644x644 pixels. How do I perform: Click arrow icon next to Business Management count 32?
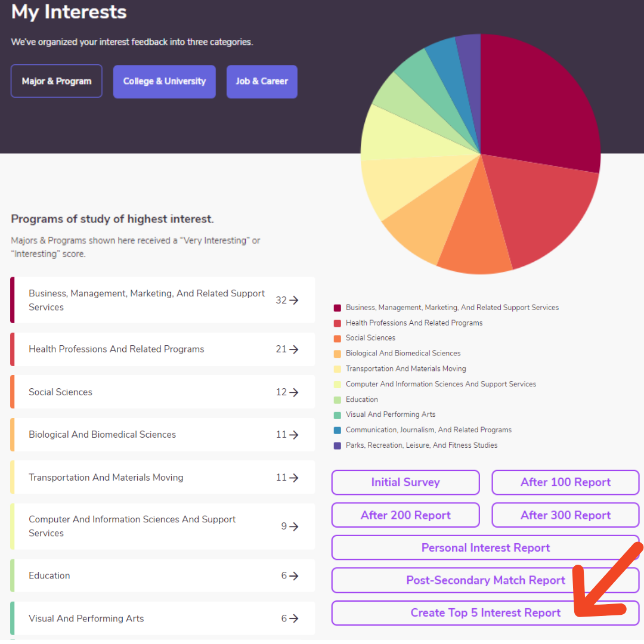click(293, 300)
